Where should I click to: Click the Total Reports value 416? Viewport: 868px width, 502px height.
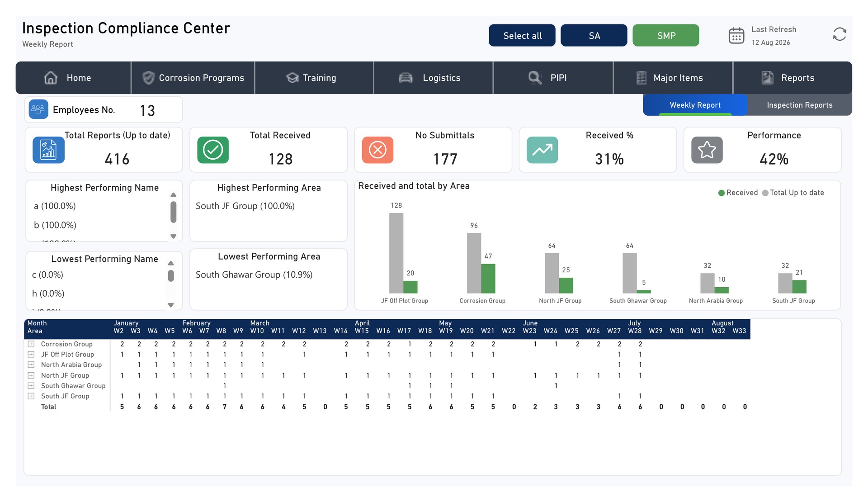(x=117, y=159)
